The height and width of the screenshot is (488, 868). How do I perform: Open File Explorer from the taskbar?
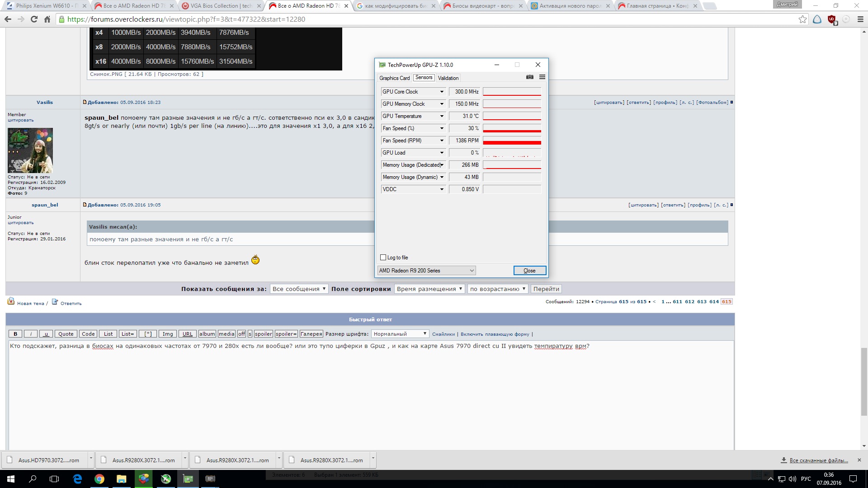[x=121, y=479]
